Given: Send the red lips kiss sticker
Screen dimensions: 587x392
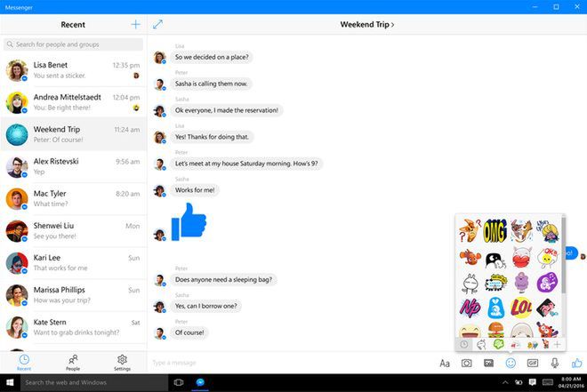Looking at the screenshot, I should (x=521, y=258).
